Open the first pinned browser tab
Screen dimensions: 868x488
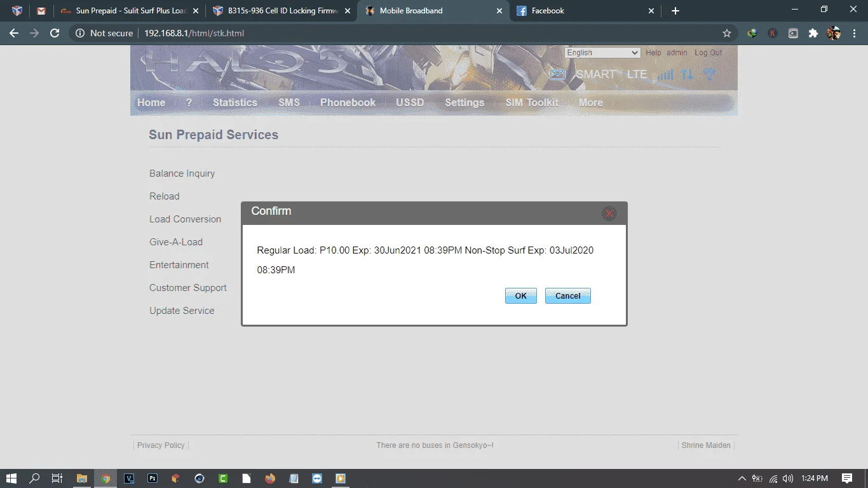(x=17, y=11)
